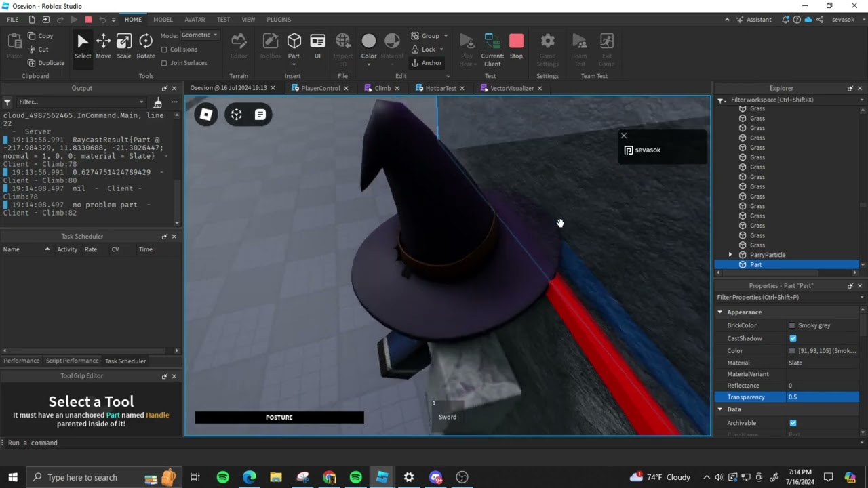
Task: Activate the Move tool
Action: click(103, 47)
